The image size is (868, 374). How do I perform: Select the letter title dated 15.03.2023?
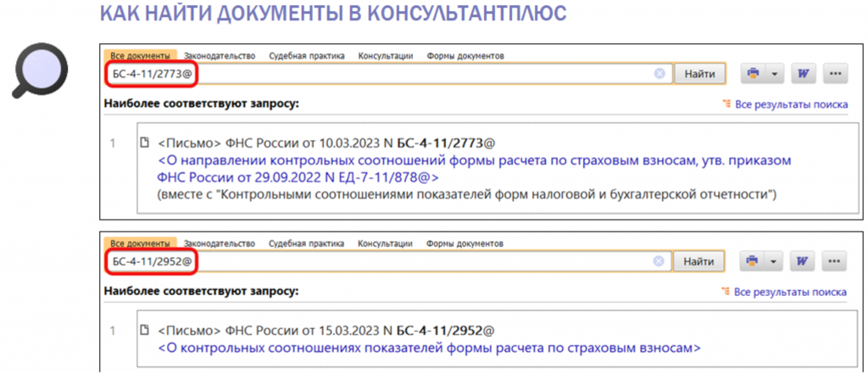click(x=326, y=331)
